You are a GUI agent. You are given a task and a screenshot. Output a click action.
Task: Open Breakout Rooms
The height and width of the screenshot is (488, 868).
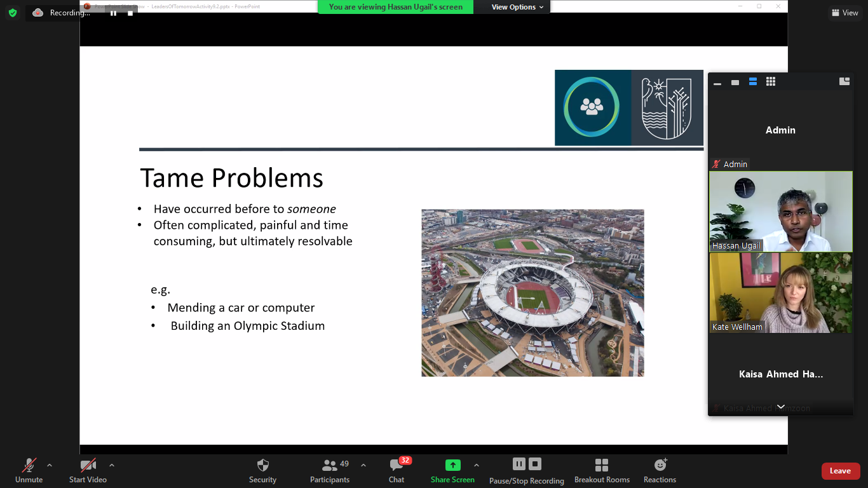point(602,471)
